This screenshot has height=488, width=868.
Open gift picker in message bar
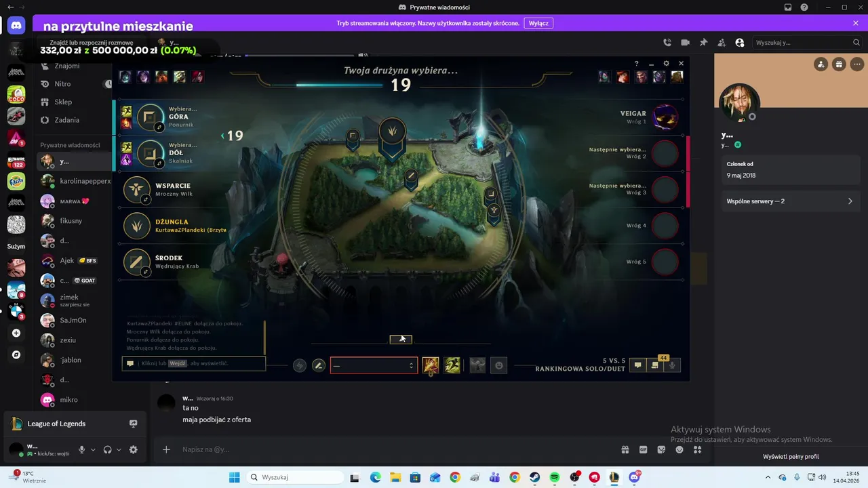(x=625, y=449)
